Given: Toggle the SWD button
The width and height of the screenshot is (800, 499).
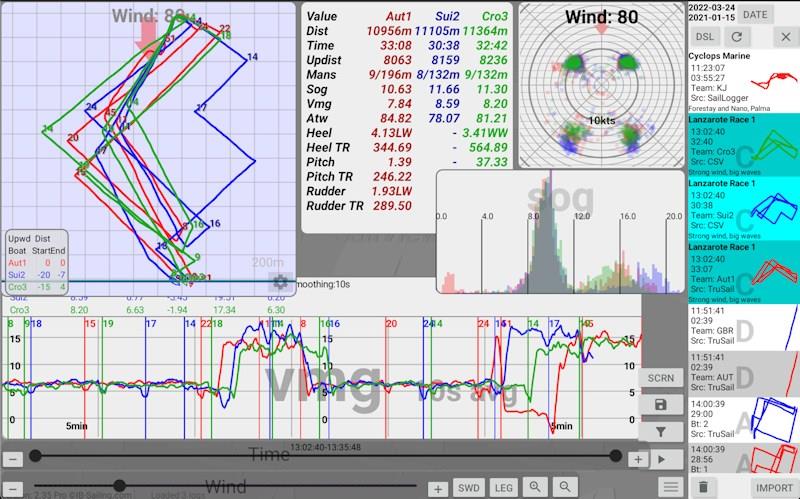Looking at the screenshot, I should point(468,488).
